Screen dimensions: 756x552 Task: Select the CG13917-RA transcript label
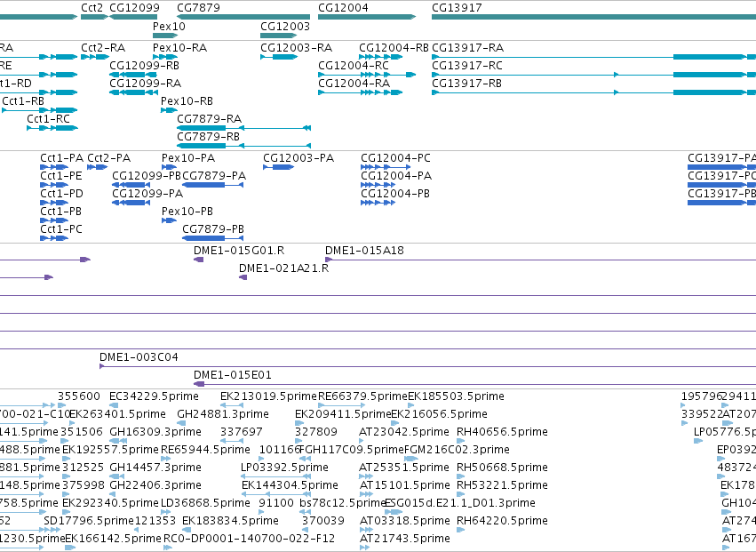pos(467,48)
